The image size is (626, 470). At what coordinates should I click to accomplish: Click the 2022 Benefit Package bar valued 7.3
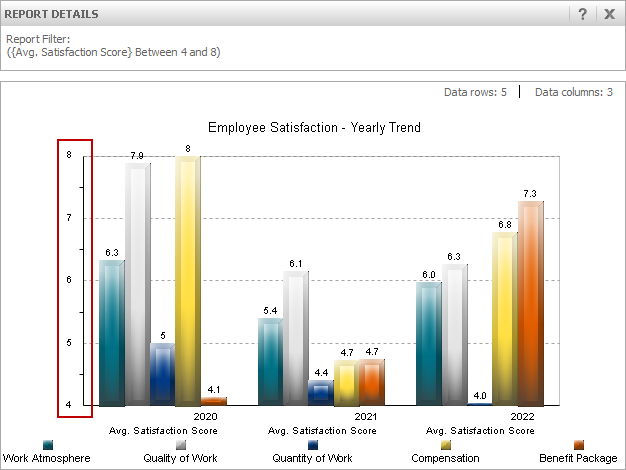[530, 303]
